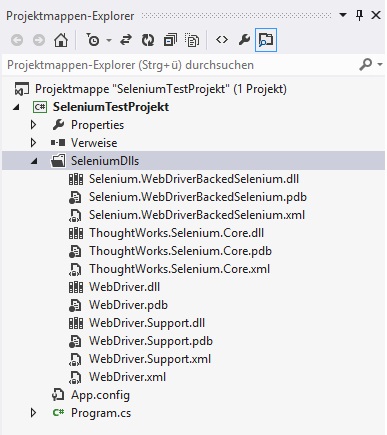Select the App.config file
Screen dimensions: 387x435
tap(100, 395)
